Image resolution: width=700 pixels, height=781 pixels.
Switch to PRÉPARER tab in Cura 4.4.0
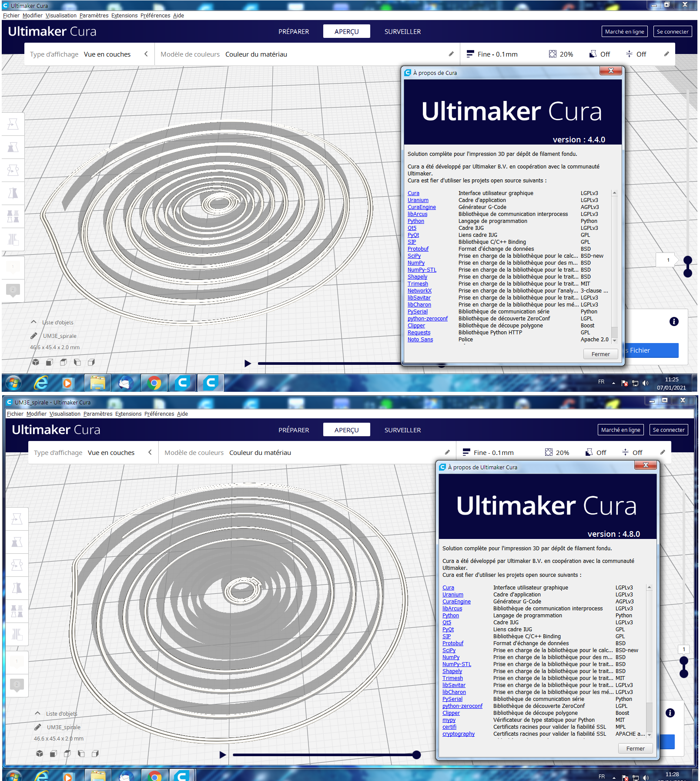pos(294,31)
